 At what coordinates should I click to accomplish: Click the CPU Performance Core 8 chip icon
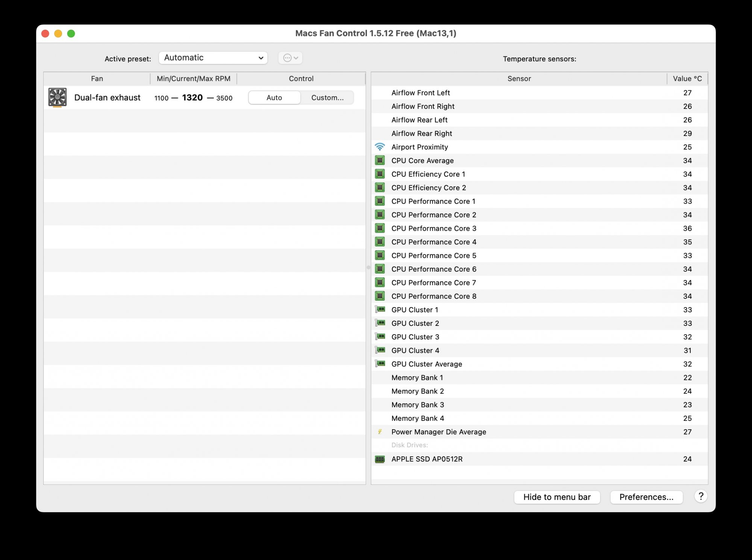point(380,296)
